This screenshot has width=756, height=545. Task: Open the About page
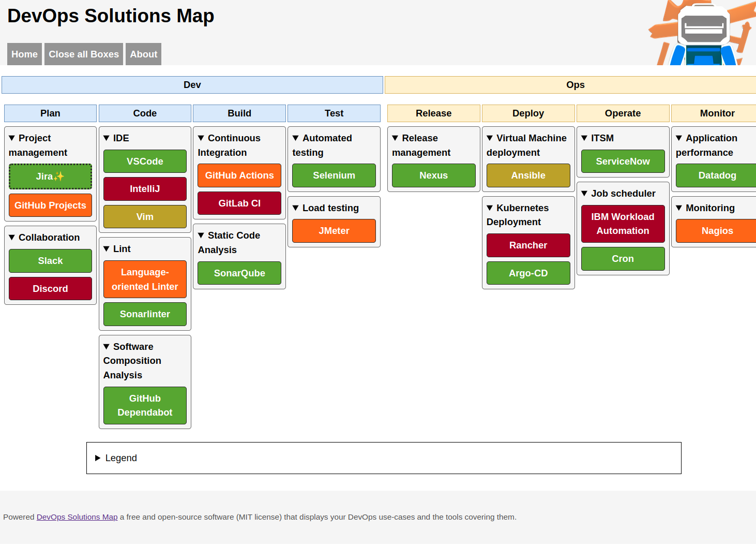(x=143, y=54)
